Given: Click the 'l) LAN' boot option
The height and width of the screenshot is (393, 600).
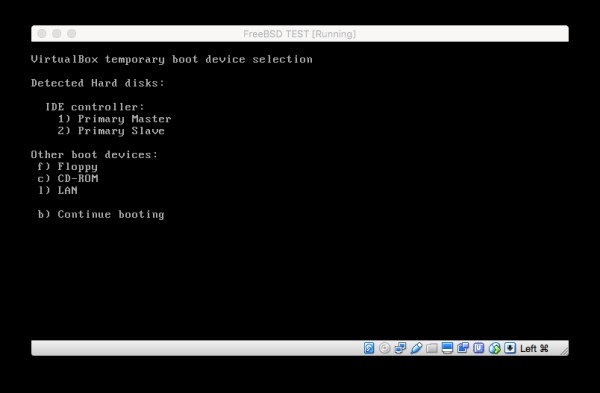Looking at the screenshot, I should 57,190.
